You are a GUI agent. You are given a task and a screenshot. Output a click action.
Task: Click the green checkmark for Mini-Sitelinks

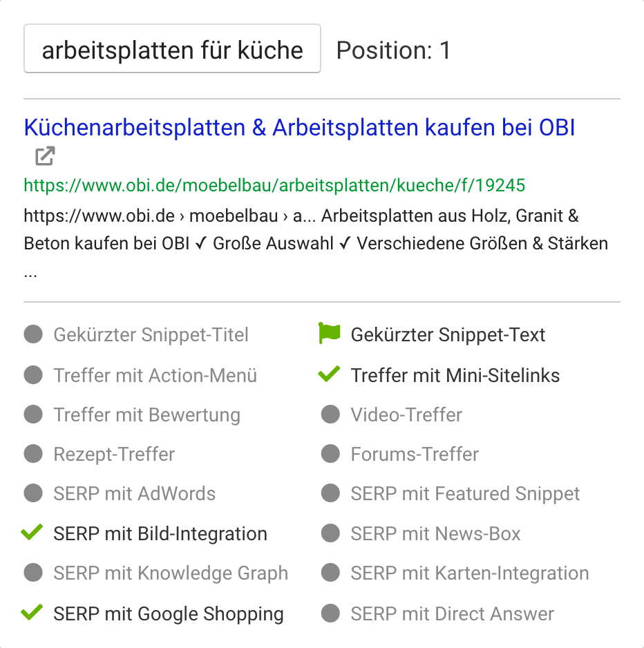coord(330,374)
